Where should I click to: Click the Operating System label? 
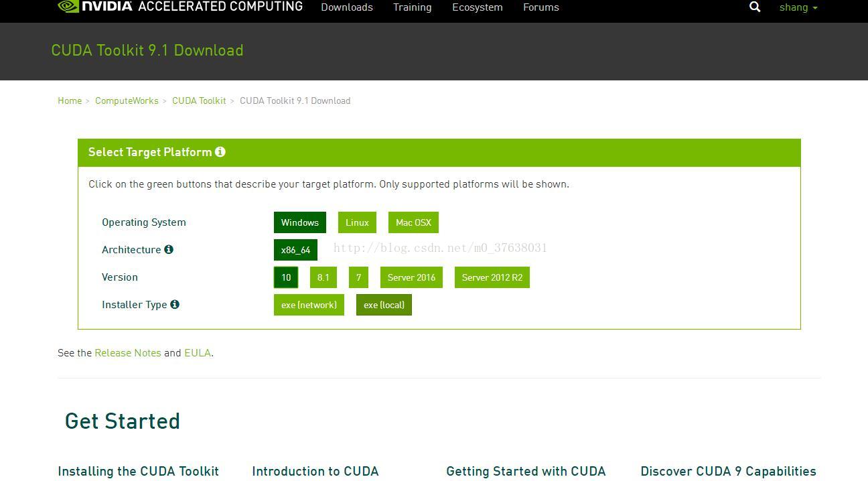[x=144, y=222]
